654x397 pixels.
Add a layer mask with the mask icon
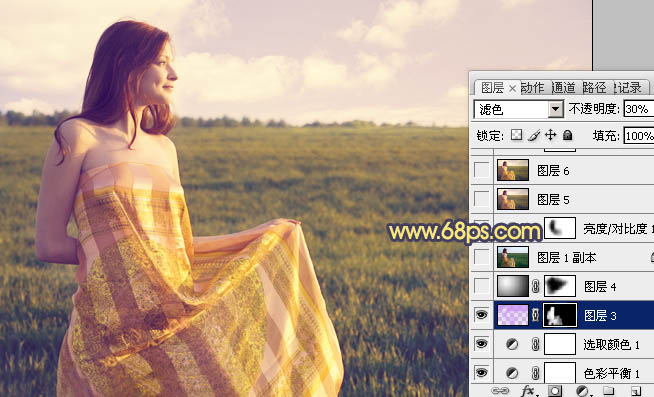555,391
